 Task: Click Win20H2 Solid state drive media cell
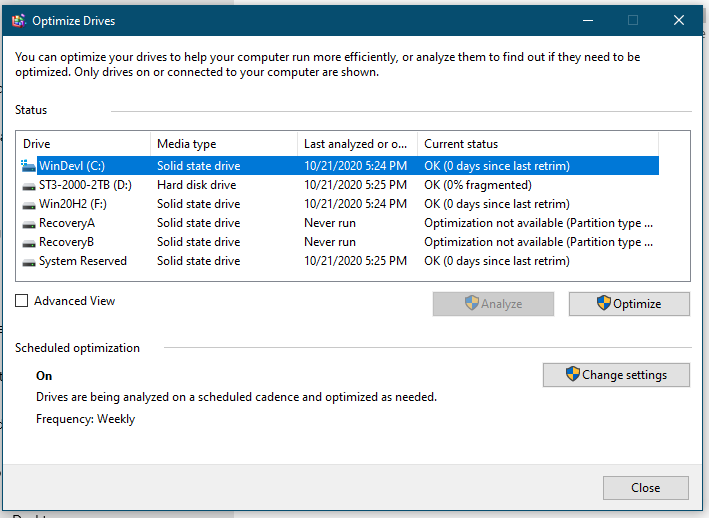pos(199,204)
